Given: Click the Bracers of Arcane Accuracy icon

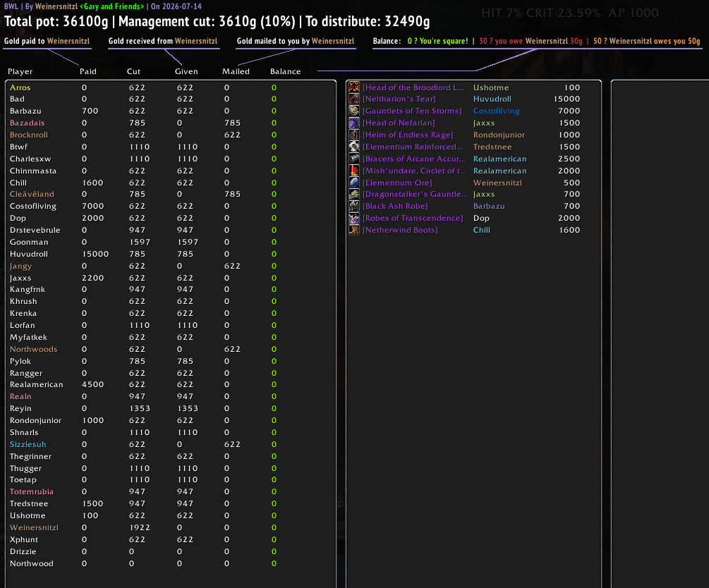Looking at the screenshot, I should (354, 159).
